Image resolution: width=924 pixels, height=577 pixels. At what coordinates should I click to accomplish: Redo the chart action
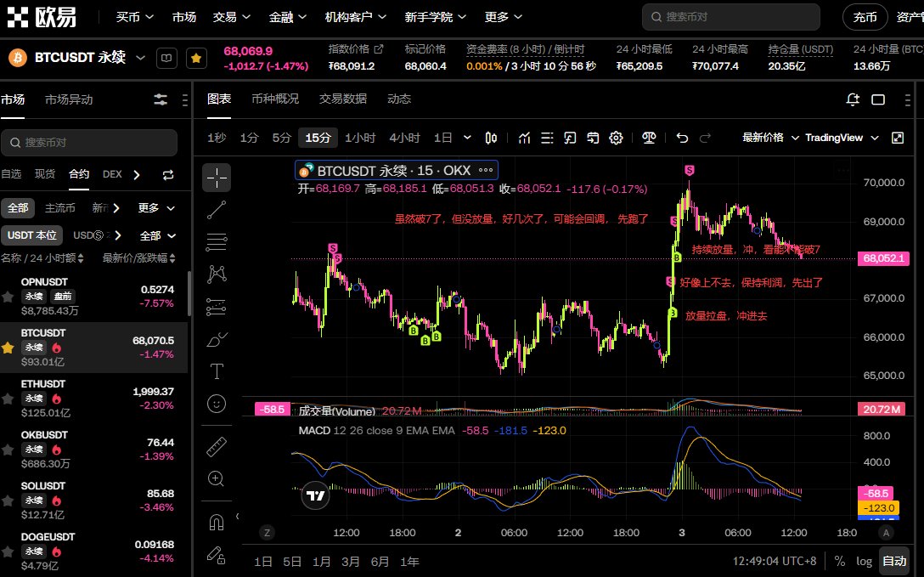coord(705,138)
